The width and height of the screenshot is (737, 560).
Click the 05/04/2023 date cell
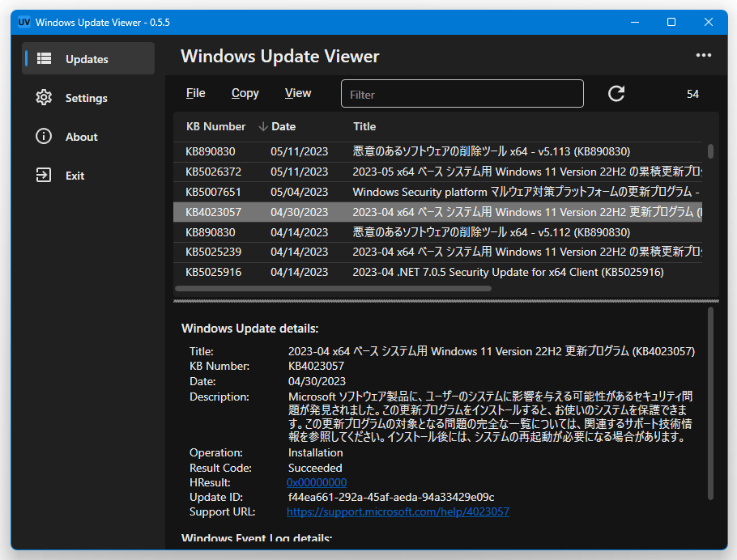[300, 192]
